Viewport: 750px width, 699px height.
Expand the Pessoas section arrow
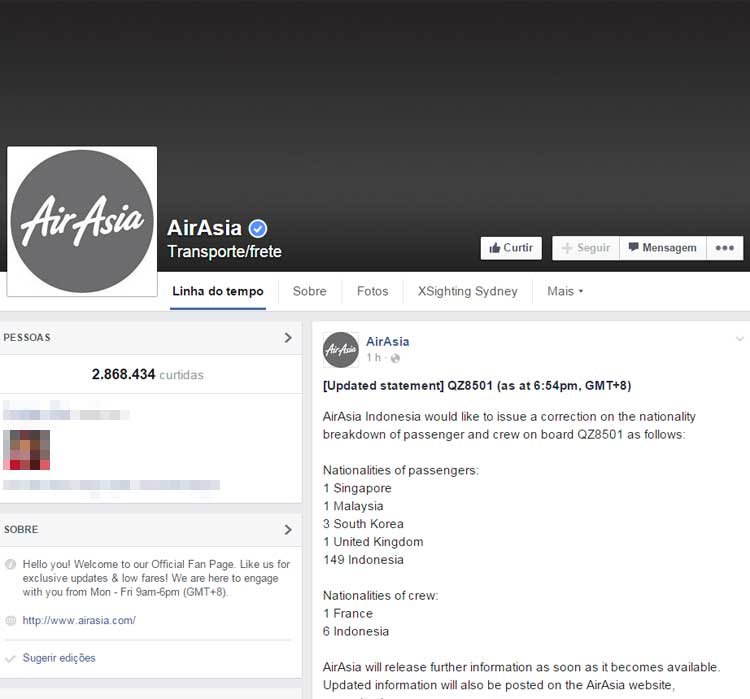coord(288,338)
